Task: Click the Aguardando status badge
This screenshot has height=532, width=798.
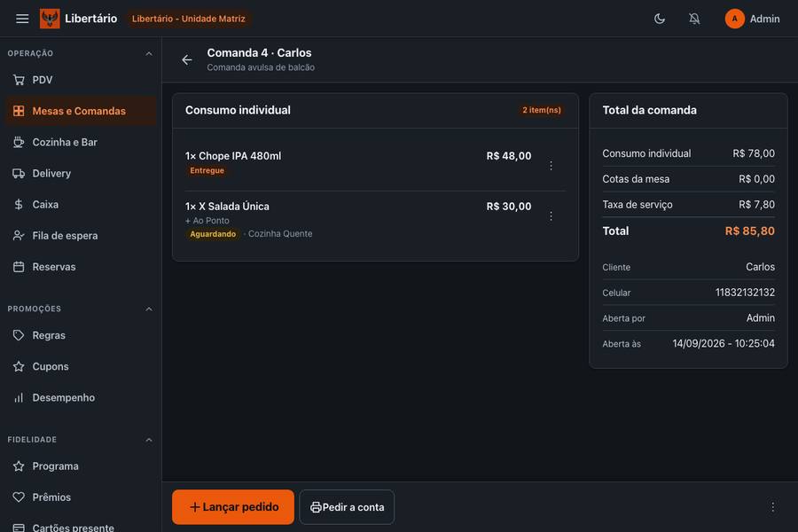Action: pyautogui.click(x=213, y=234)
